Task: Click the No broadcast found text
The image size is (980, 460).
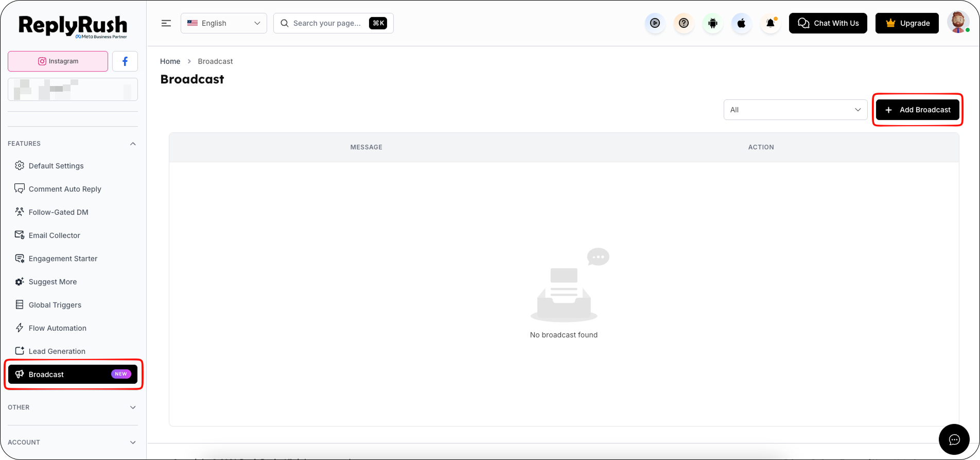Action: (564, 335)
